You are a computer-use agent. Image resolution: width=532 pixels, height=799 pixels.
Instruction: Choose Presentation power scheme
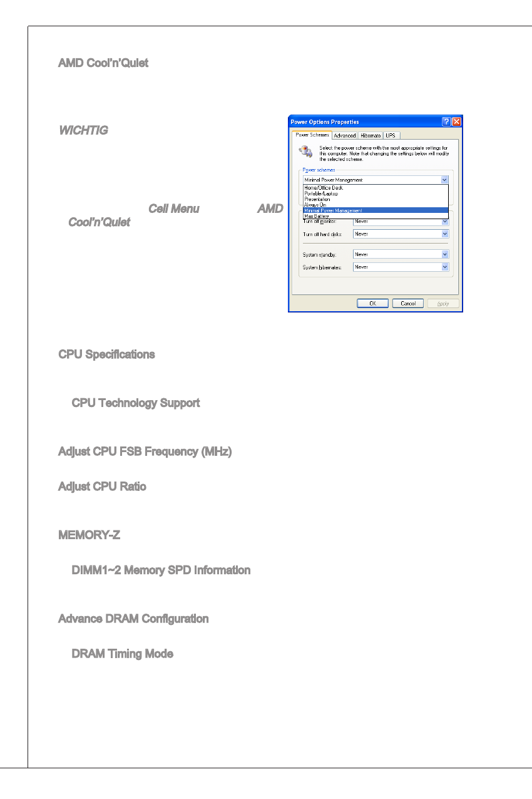[x=376, y=199]
